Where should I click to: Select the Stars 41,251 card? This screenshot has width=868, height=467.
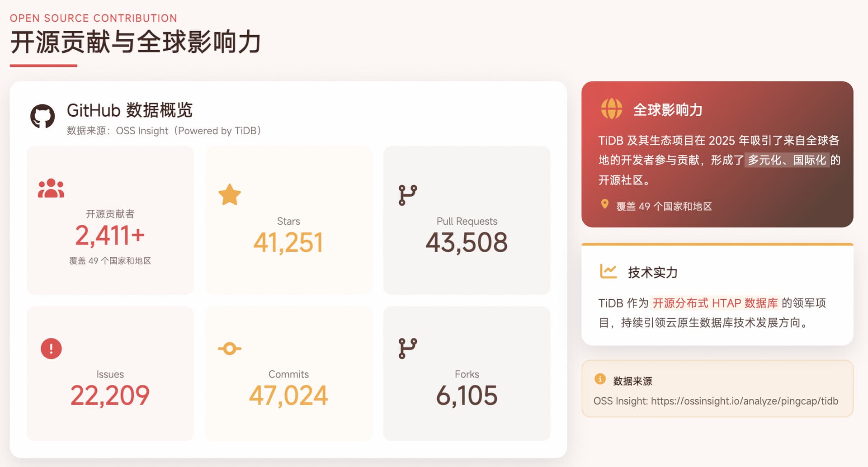(288, 220)
